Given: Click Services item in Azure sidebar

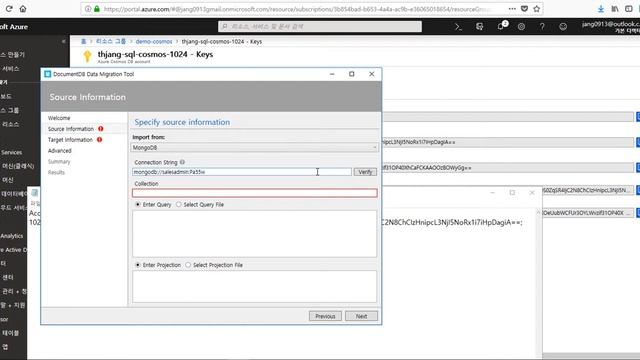Looking at the screenshot, I should (11, 152).
